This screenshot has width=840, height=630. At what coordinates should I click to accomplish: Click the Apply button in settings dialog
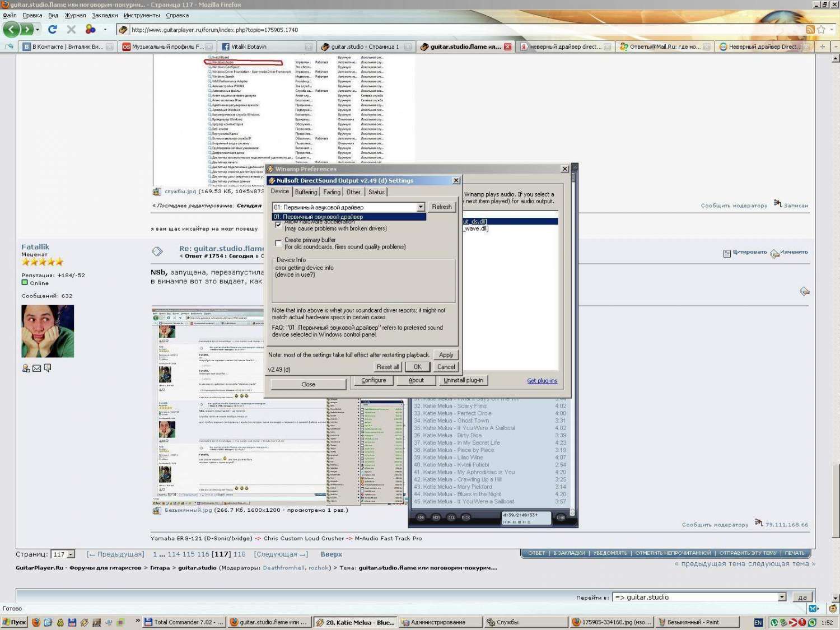(x=446, y=355)
